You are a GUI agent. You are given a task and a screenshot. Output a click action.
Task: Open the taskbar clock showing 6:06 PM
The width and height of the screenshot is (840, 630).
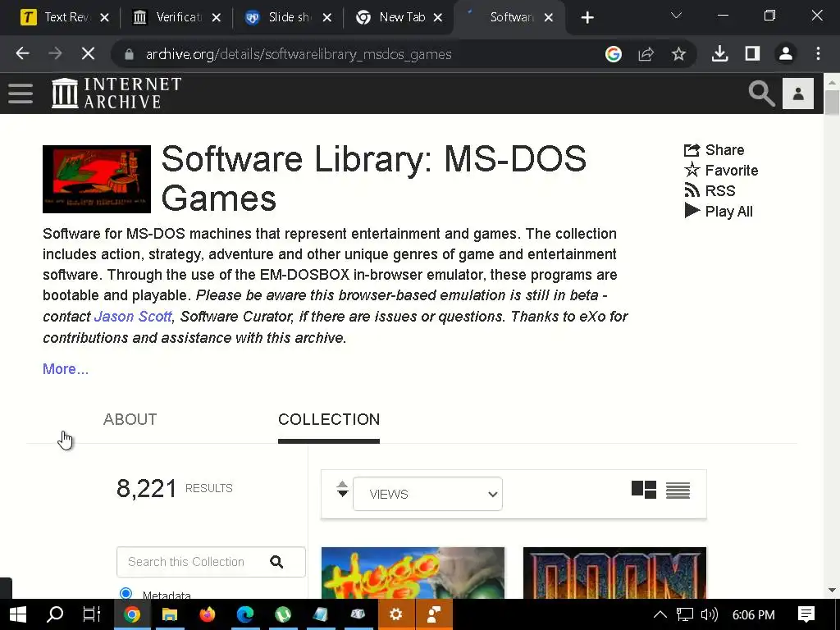point(753,614)
